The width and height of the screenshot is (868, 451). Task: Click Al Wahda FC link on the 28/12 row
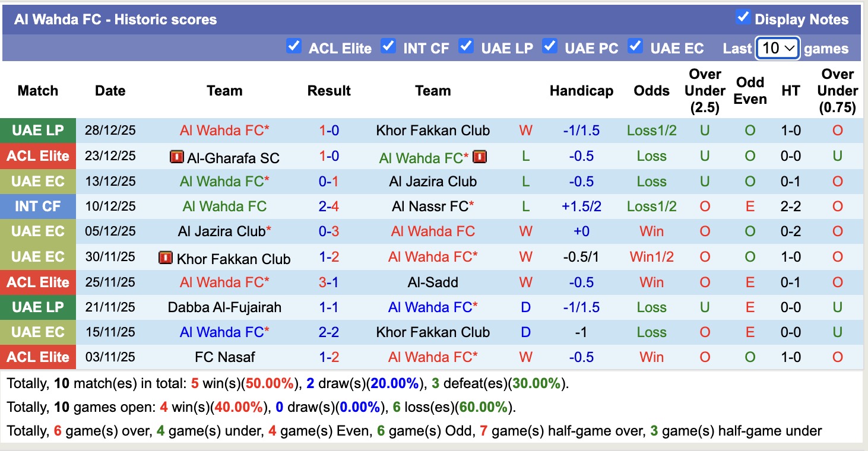224,130
